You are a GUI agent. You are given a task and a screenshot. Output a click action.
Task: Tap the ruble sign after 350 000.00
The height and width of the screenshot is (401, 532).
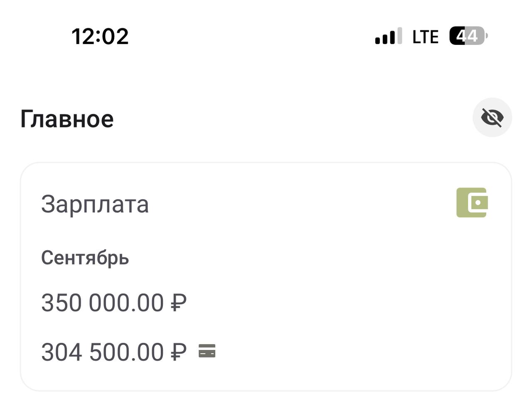coord(179,303)
